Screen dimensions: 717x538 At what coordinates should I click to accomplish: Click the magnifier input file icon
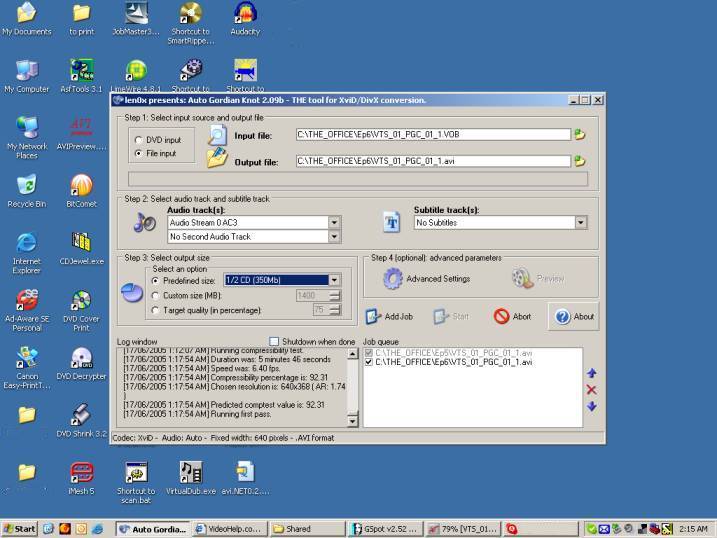[x=217, y=135]
